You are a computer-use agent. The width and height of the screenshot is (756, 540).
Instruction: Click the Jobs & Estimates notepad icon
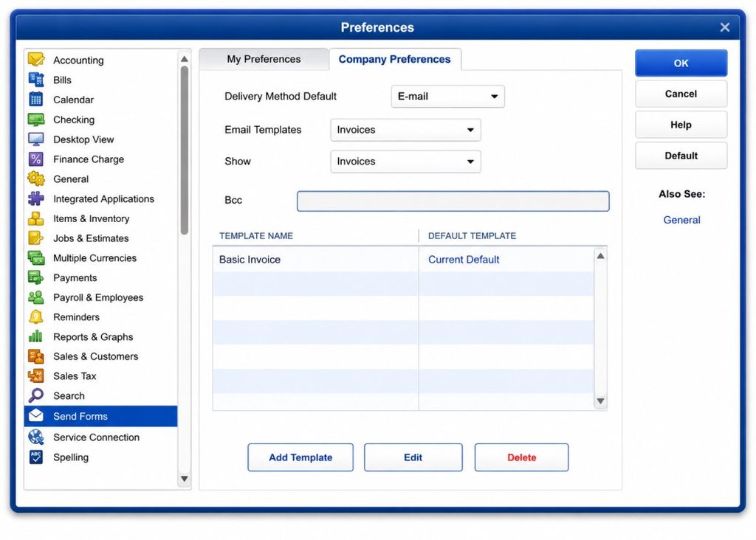click(x=36, y=238)
